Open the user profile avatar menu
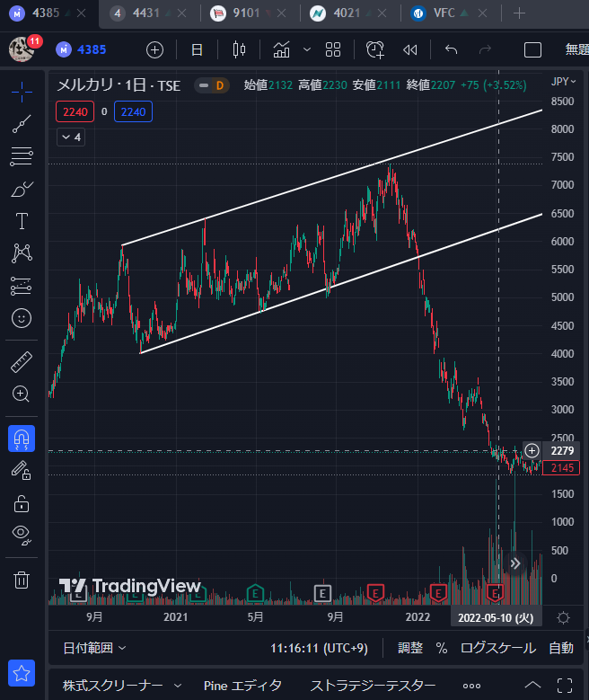This screenshot has height=700, width=589. tap(21, 49)
